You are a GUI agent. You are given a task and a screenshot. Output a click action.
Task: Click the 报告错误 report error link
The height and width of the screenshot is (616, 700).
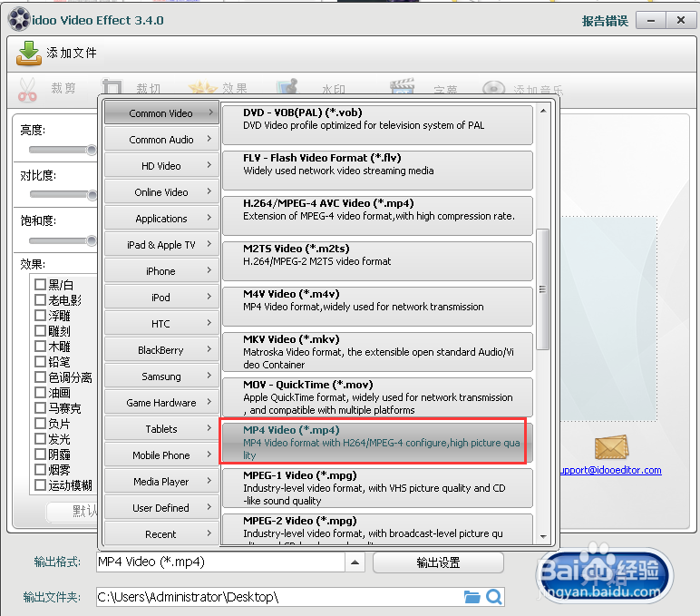605,21
